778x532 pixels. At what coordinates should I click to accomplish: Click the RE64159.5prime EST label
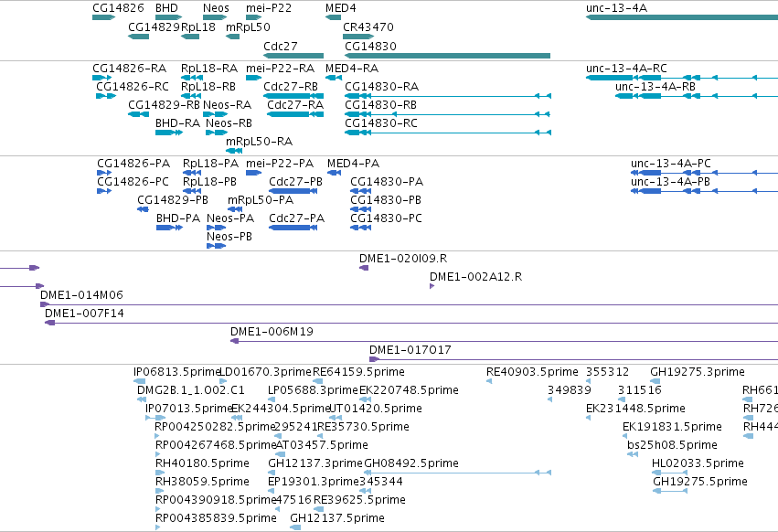pos(358,372)
